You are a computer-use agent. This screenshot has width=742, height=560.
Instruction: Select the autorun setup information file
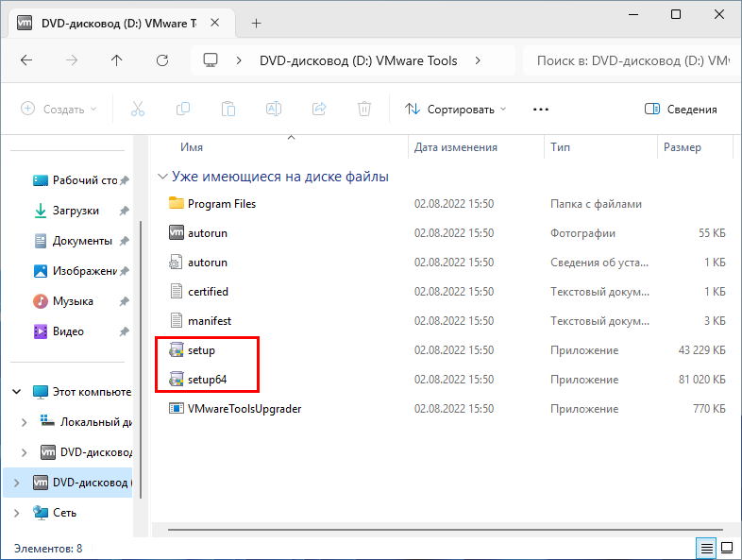176,263
